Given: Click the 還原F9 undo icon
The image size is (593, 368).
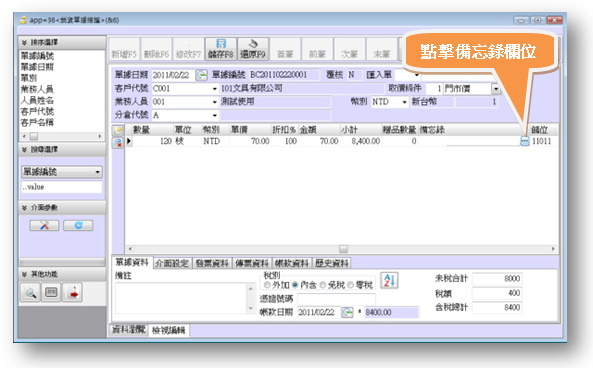Looking at the screenshot, I should pos(253,44).
